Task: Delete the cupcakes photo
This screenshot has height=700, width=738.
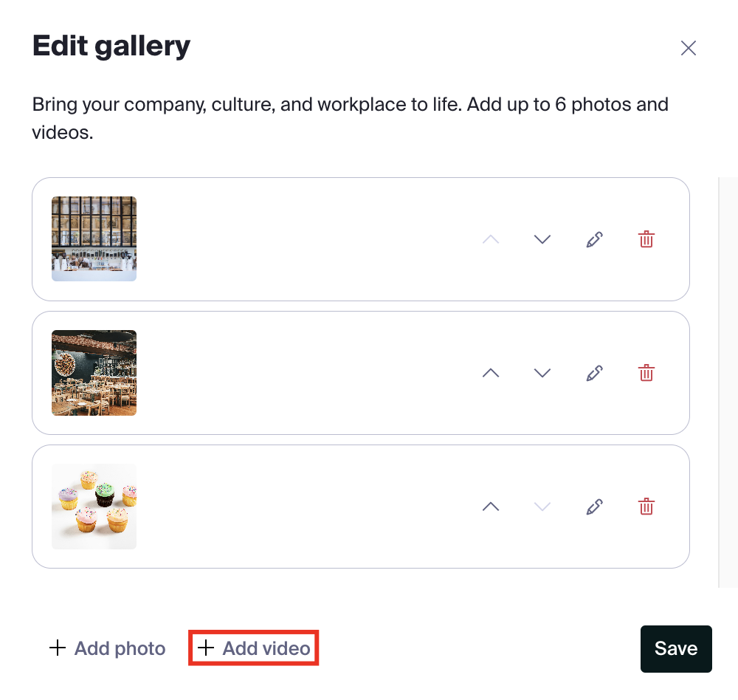Action: tap(646, 507)
